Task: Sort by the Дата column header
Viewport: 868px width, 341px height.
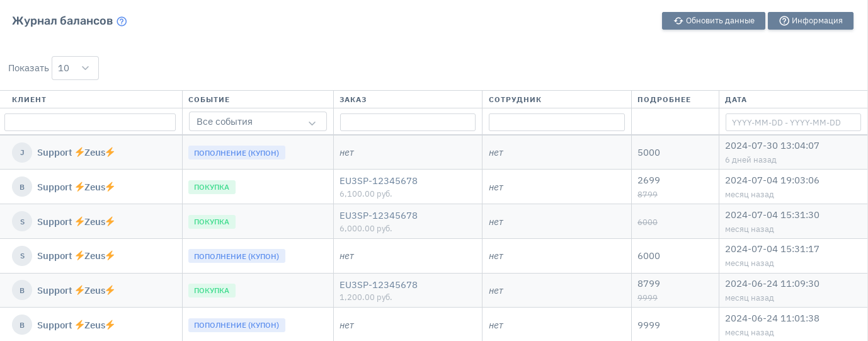Action: (736, 100)
